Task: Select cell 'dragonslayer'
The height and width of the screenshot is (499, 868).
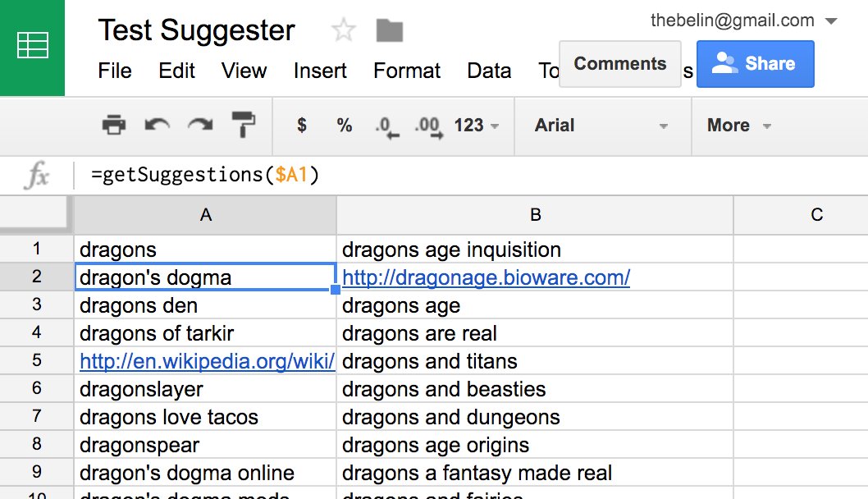Action: (205, 389)
